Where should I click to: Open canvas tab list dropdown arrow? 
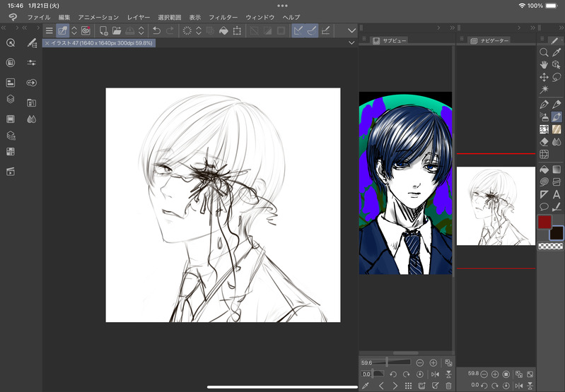pyautogui.click(x=351, y=42)
